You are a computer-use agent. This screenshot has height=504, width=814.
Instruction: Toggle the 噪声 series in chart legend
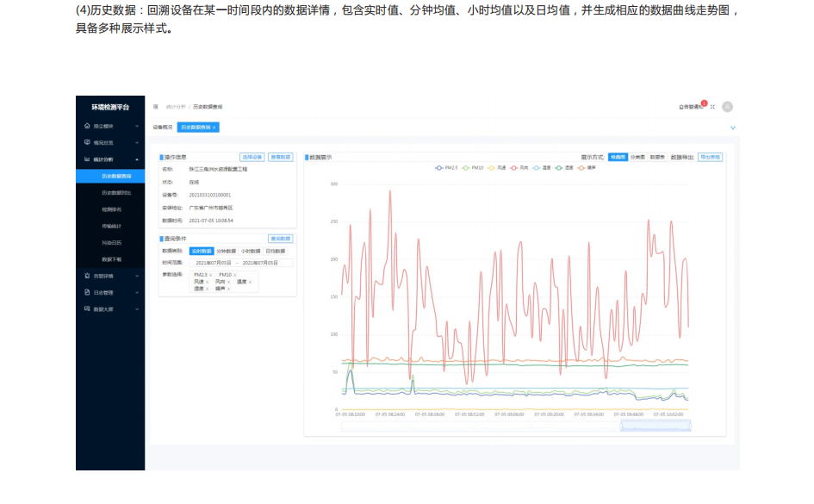[587, 168]
